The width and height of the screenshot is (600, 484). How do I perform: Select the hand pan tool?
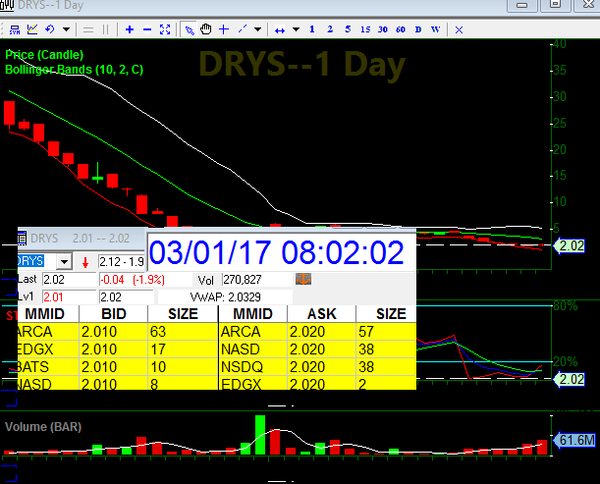(207, 29)
